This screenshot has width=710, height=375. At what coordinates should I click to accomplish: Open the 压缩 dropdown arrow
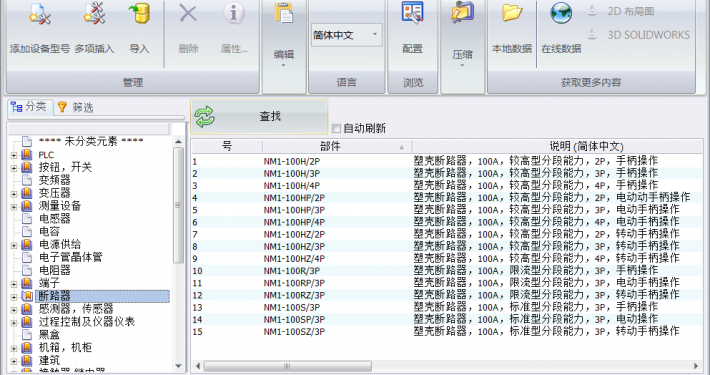pos(462,66)
